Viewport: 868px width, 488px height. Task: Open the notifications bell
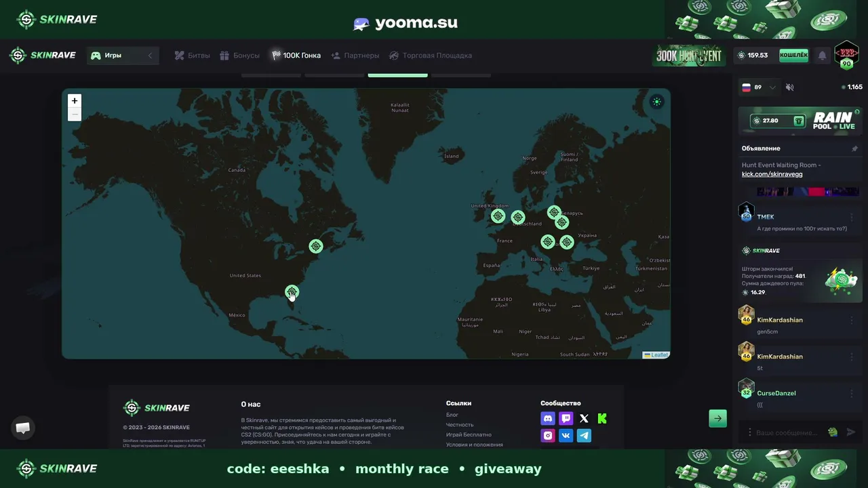(822, 56)
